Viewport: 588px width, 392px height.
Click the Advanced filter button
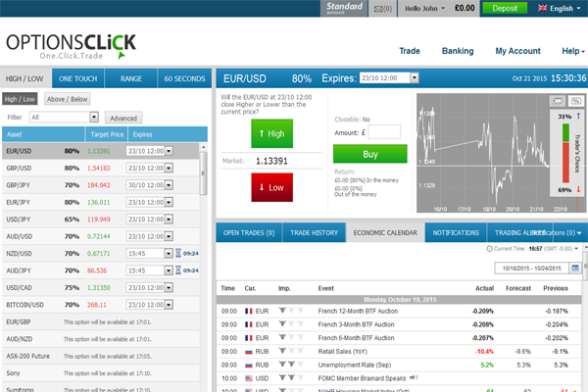tap(123, 118)
